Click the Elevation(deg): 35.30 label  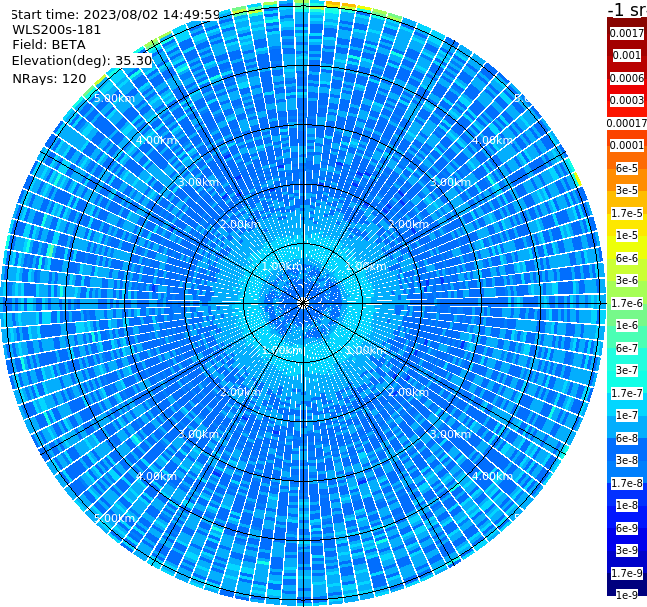[x=82, y=61]
